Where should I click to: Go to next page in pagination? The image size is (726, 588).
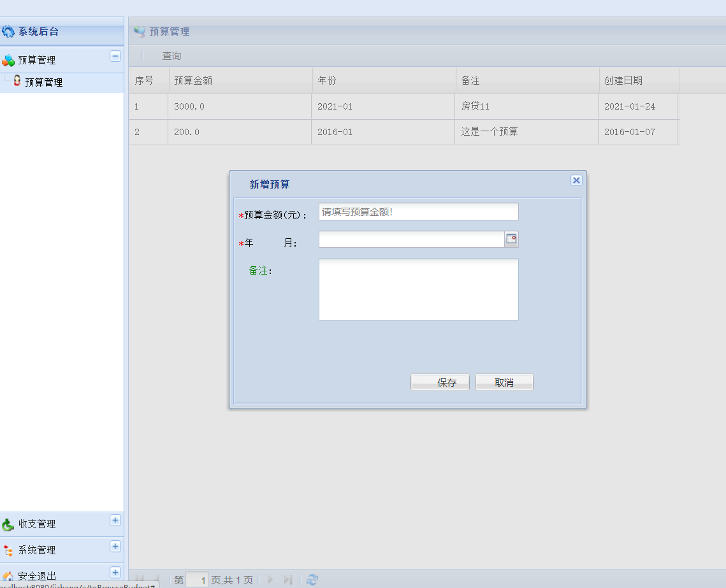click(x=270, y=579)
